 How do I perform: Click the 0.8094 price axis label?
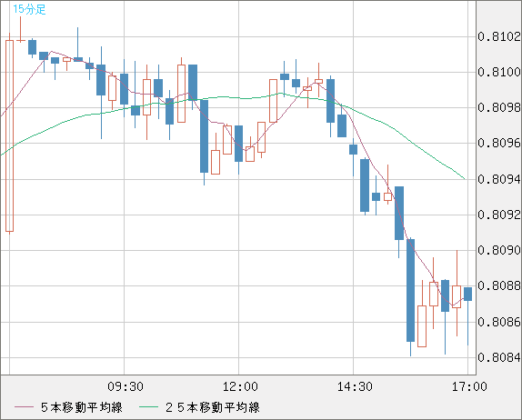pos(499,179)
